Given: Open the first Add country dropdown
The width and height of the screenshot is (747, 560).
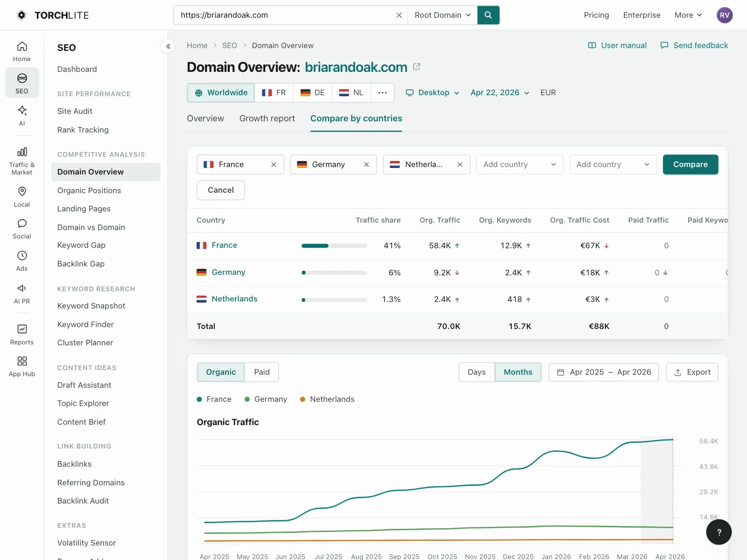Looking at the screenshot, I should pyautogui.click(x=520, y=164).
